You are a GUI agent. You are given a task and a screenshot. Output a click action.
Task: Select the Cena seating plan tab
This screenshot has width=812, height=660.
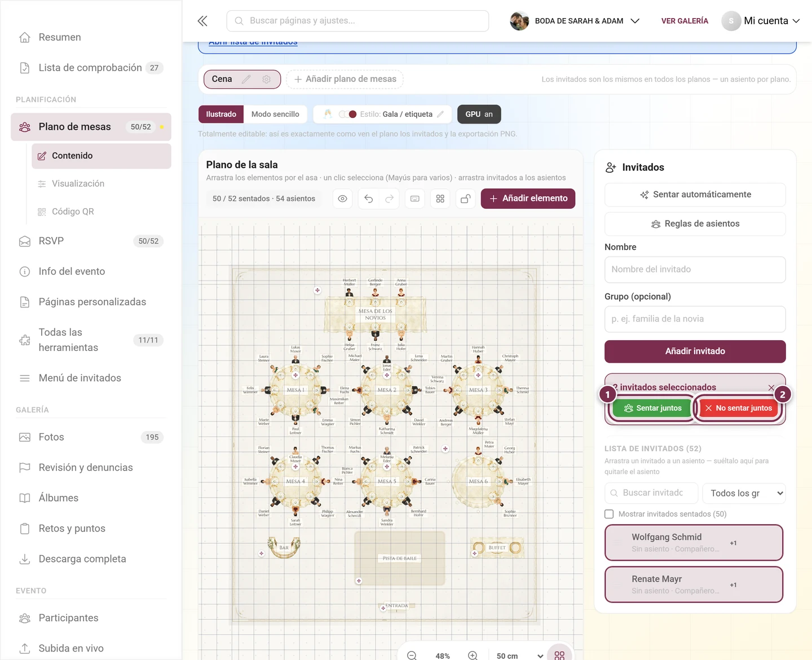pyautogui.click(x=222, y=79)
